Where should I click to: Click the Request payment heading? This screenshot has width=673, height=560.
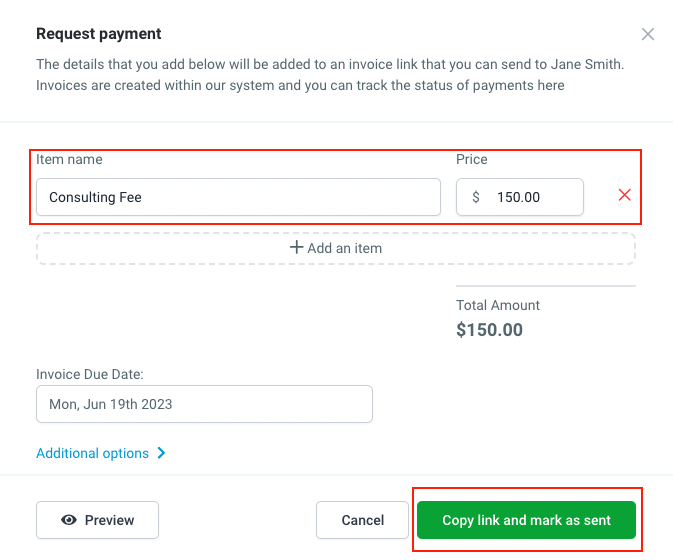(x=99, y=34)
